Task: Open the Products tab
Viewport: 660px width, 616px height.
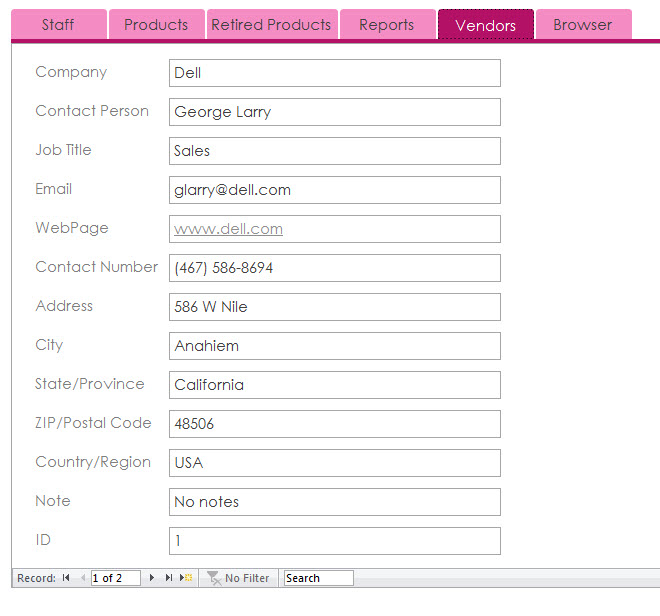Action: (x=156, y=25)
